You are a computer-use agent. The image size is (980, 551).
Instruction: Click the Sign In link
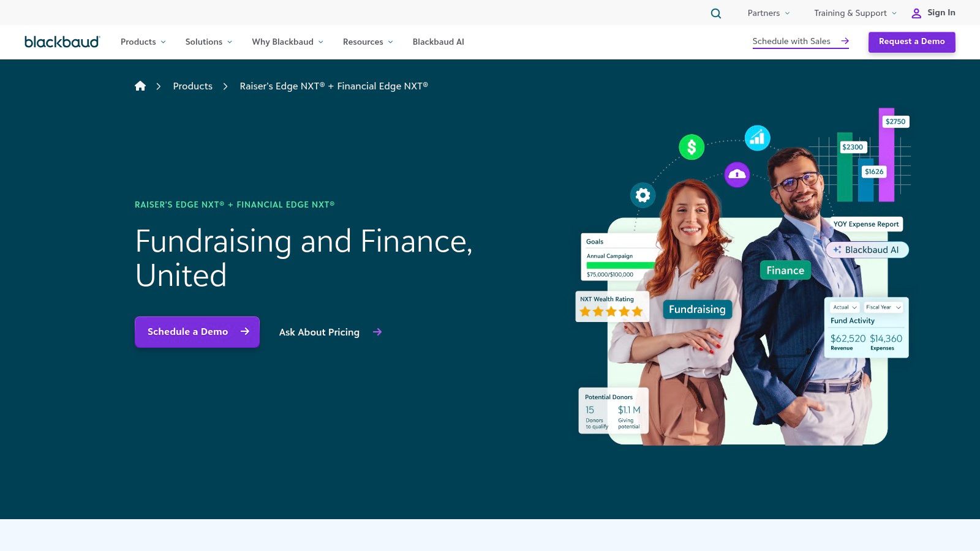[x=941, y=13]
